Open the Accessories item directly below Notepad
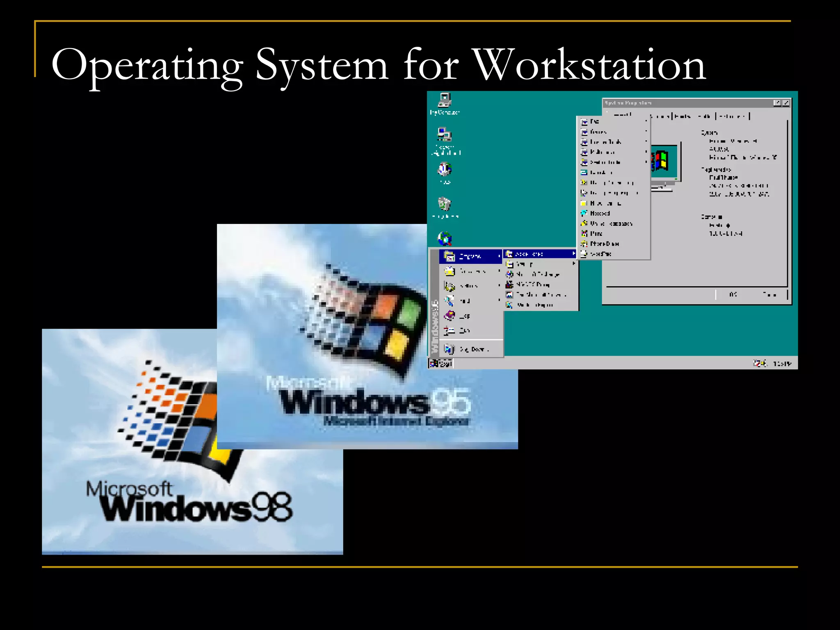Screen dimensions: 840x630 [614, 224]
